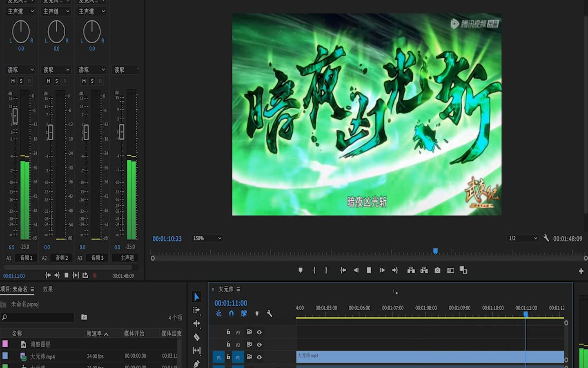Screen dimensions: 588x368
Task: Open the 项目:未命名 panel menu
Action: 32,289
